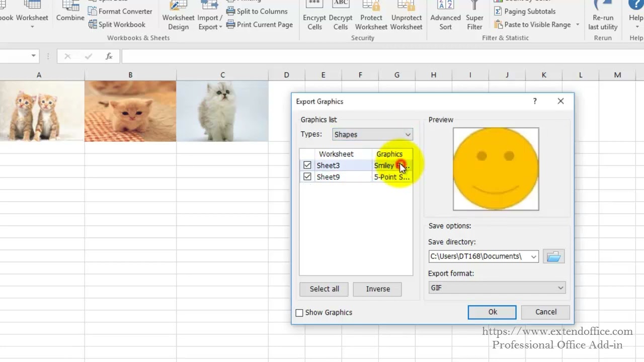This screenshot has width=644, height=362.
Task: Open the Import / Export menu
Action: point(210,16)
